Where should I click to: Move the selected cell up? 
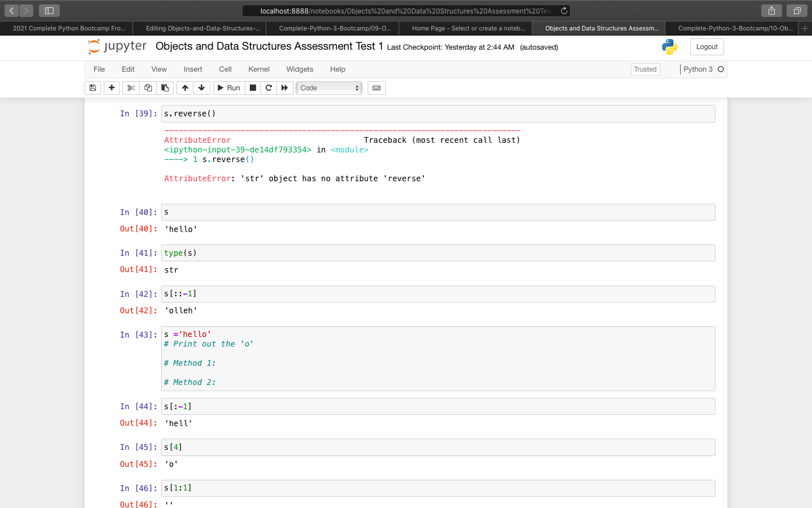(184, 88)
